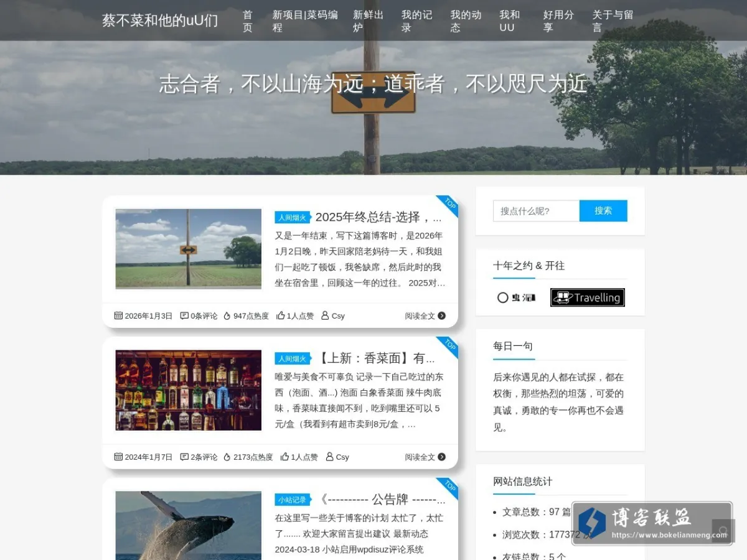Select the 小站记录 category tag
The width and height of the screenshot is (747, 560).
293,500
